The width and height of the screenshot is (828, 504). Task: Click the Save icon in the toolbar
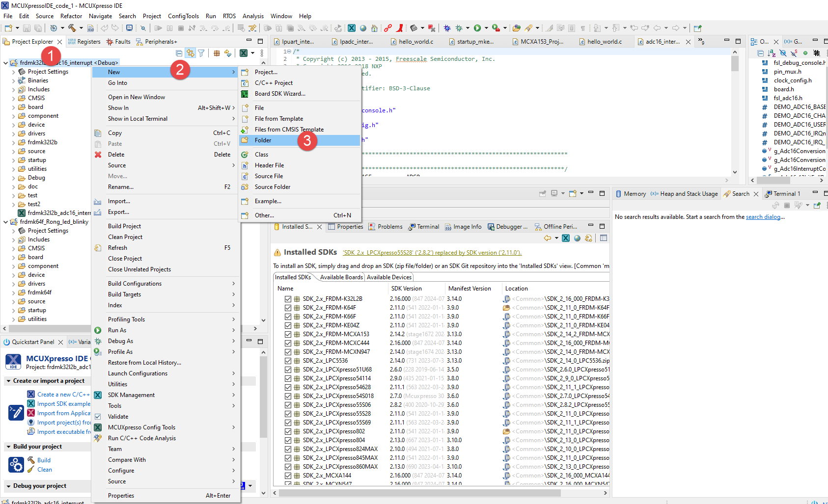(x=26, y=28)
